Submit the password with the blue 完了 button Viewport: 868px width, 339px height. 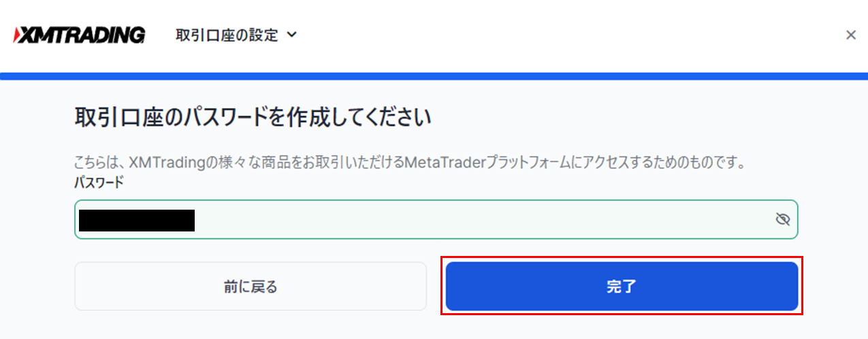click(x=622, y=287)
